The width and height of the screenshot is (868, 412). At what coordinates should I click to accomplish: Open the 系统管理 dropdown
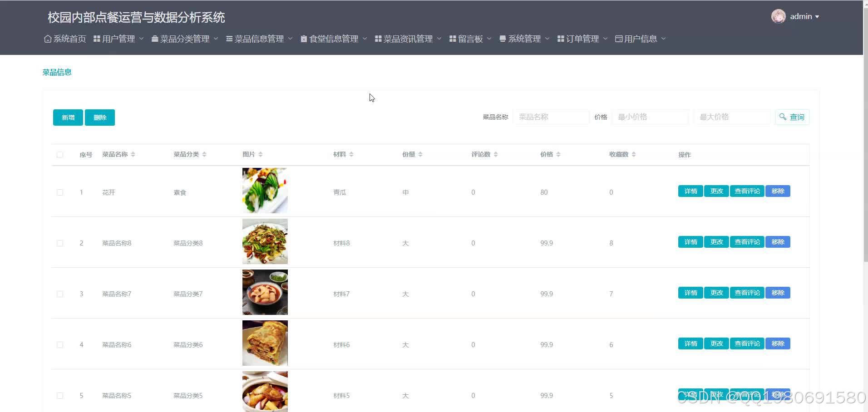click(x=524, y=38)
